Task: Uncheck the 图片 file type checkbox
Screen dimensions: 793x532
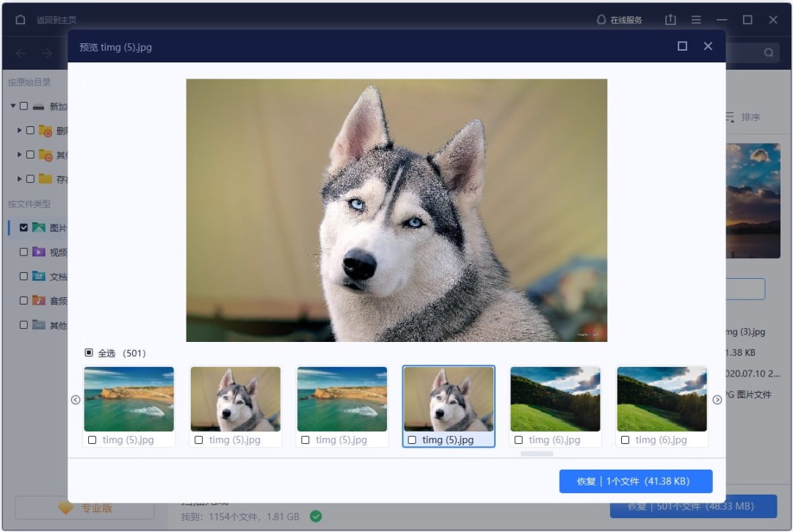Action: tap(23, 227)
